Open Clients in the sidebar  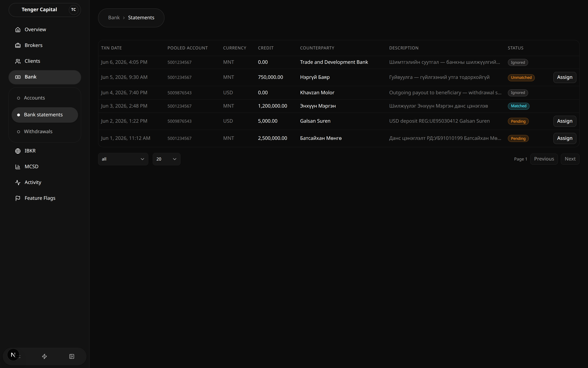pos(45,61)
